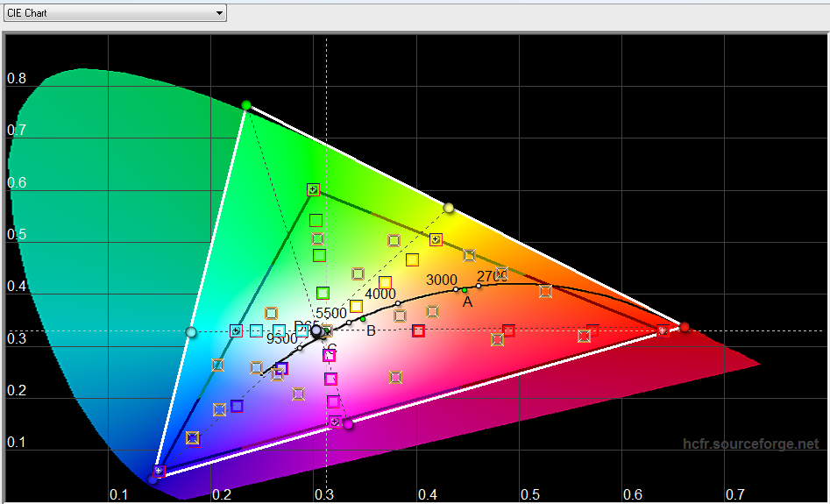Select the measured yellow secondary square marker

pyautogui.click(x=436, y=239)
